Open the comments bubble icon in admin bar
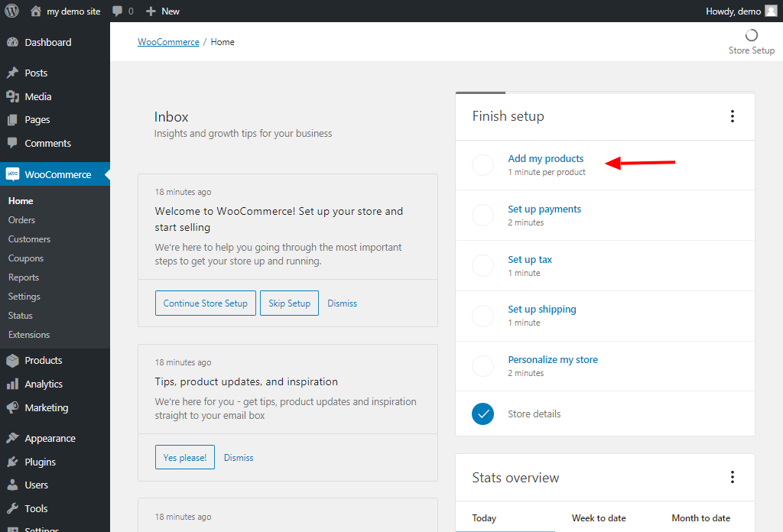Image resolution: width=783 pixels, height=532 pixels. click(117, 11)
